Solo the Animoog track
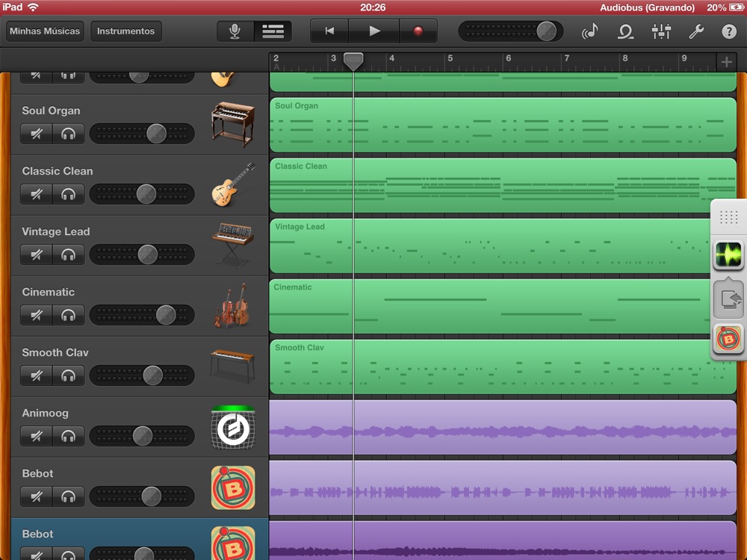This screenshot has width=747, height=560. coord(68,436)
